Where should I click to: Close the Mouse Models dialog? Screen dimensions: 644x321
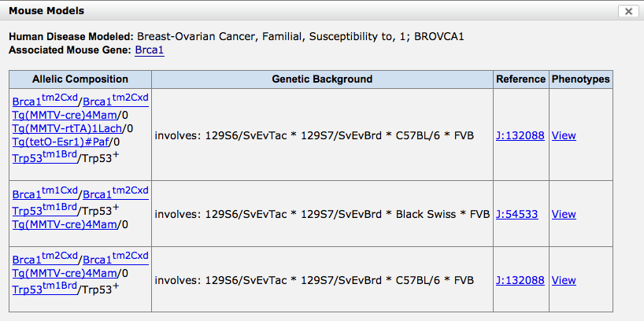click(628, 12)
